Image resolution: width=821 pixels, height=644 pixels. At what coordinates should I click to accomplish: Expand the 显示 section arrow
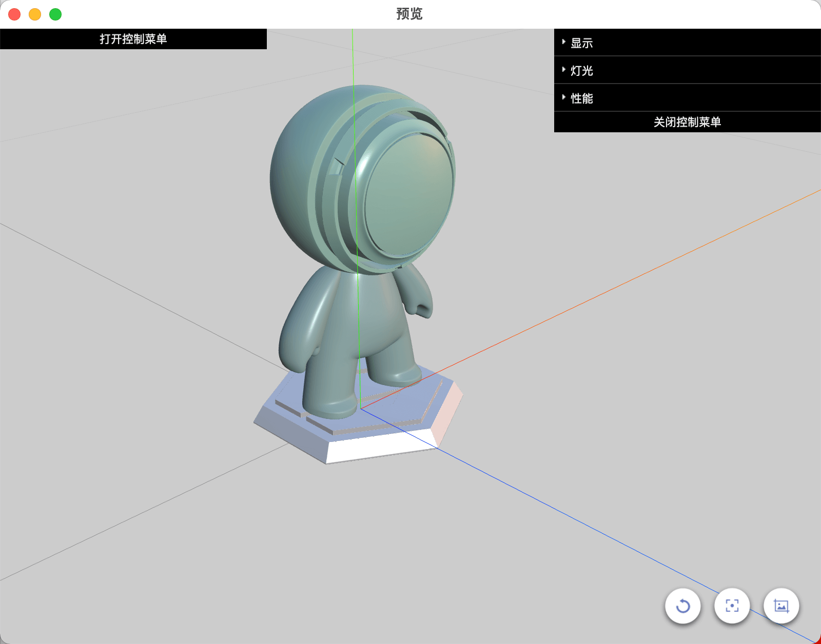[563, 42]
